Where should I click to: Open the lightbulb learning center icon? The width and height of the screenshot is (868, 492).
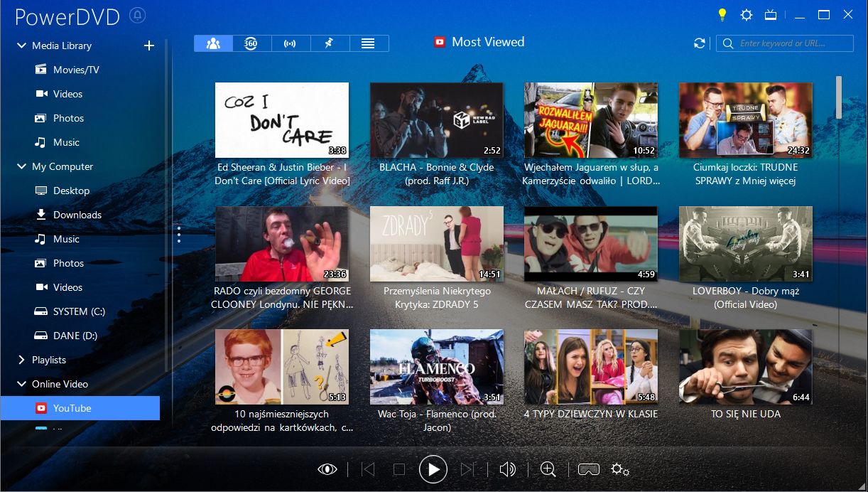tap(722, 14)
